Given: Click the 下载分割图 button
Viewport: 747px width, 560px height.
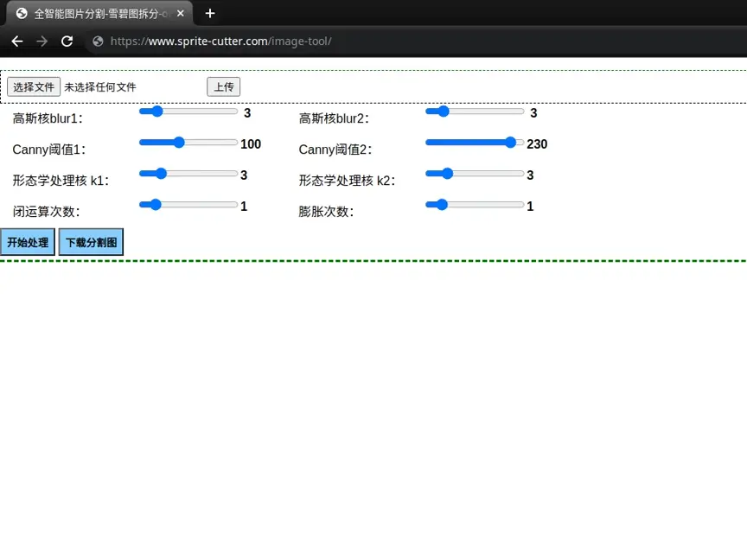Looking at the screenshot, I should point(91,243).
